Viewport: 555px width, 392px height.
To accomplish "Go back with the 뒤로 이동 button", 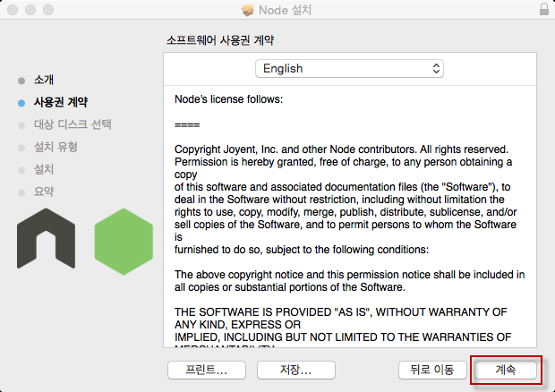I will [431, 369].
